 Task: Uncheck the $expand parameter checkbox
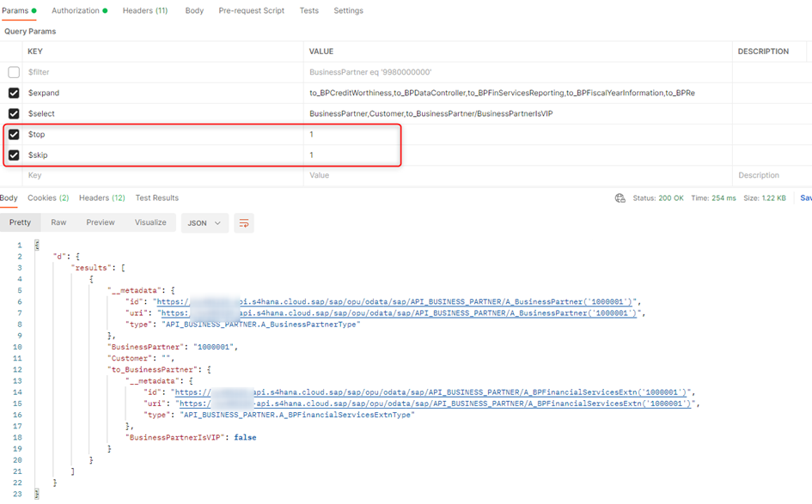point(14,94)
